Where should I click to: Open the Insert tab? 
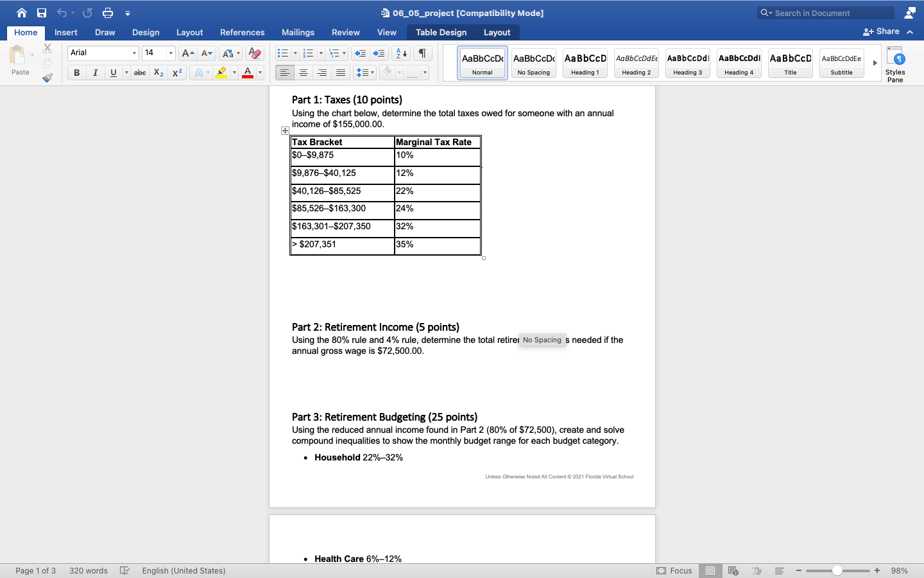tap(66, 32)
